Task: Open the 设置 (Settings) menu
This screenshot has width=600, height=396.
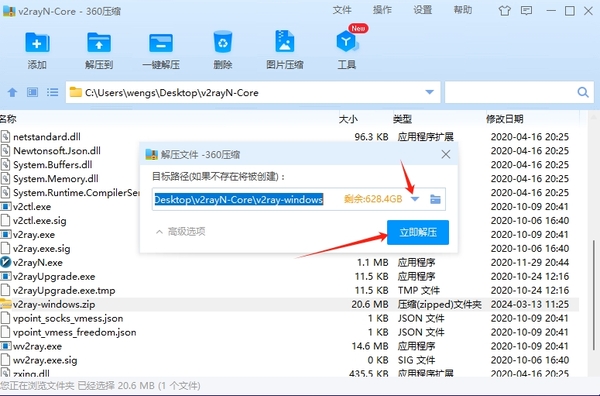Action: click(422, 10)
